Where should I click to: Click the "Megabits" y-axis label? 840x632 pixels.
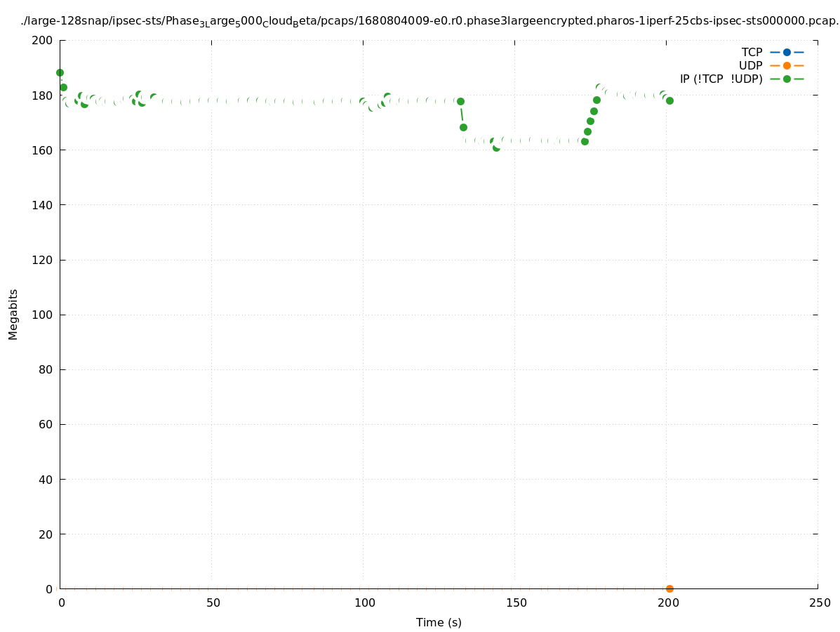(x=13, y=314)
